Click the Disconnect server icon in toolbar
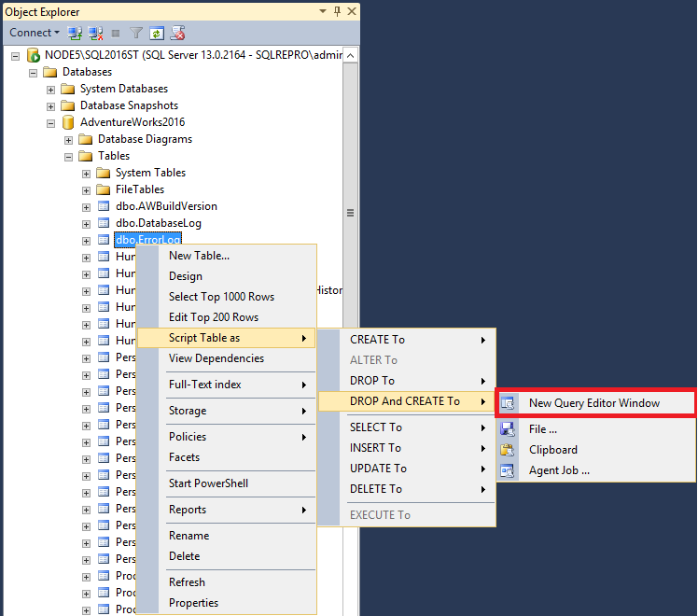 [94, 33]
